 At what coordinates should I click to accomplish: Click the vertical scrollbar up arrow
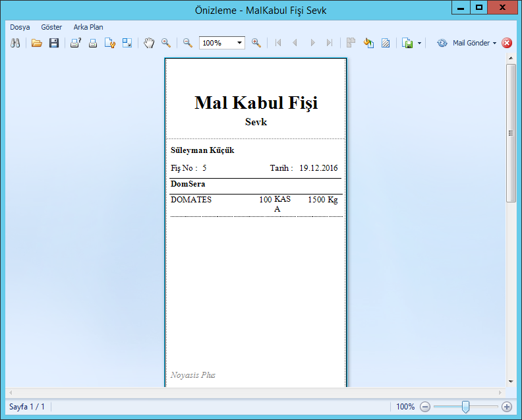tap(511, 58)
